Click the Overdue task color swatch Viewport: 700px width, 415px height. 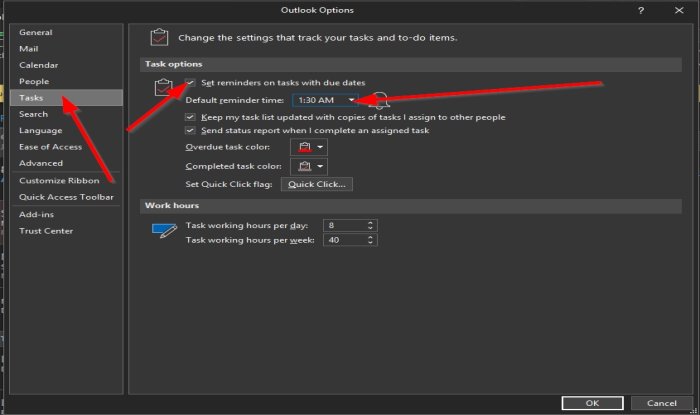coord(304,147)
